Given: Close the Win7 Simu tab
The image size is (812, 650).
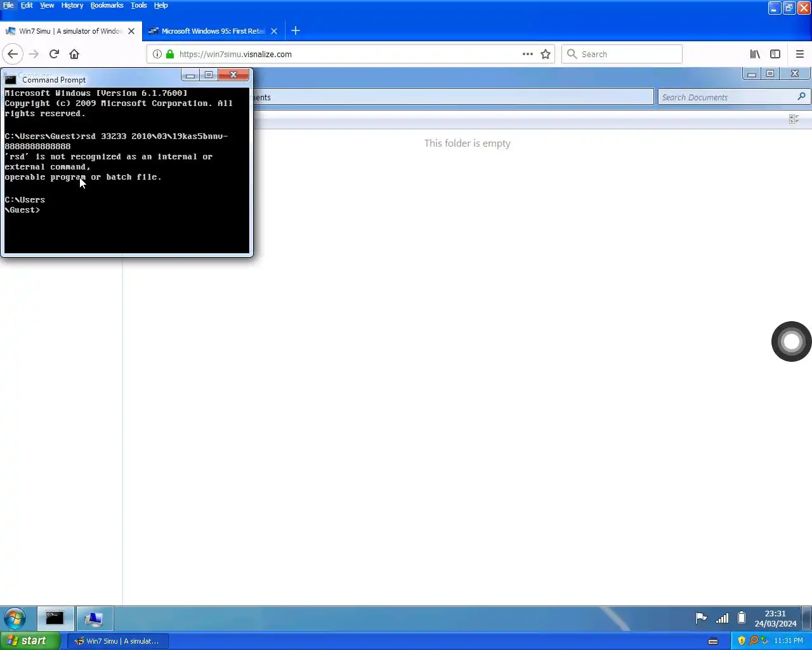Looking at the screenshot, I should pos(131,30).
